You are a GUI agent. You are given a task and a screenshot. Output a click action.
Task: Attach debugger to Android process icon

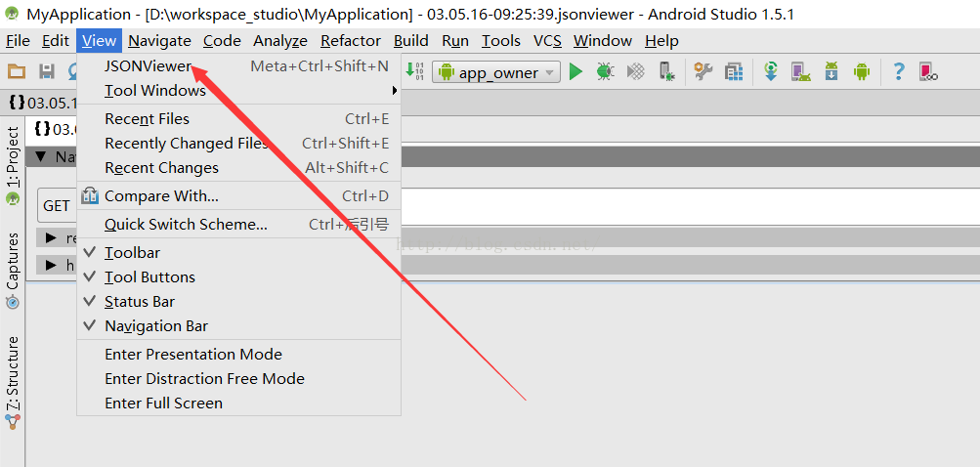(667, 72)
